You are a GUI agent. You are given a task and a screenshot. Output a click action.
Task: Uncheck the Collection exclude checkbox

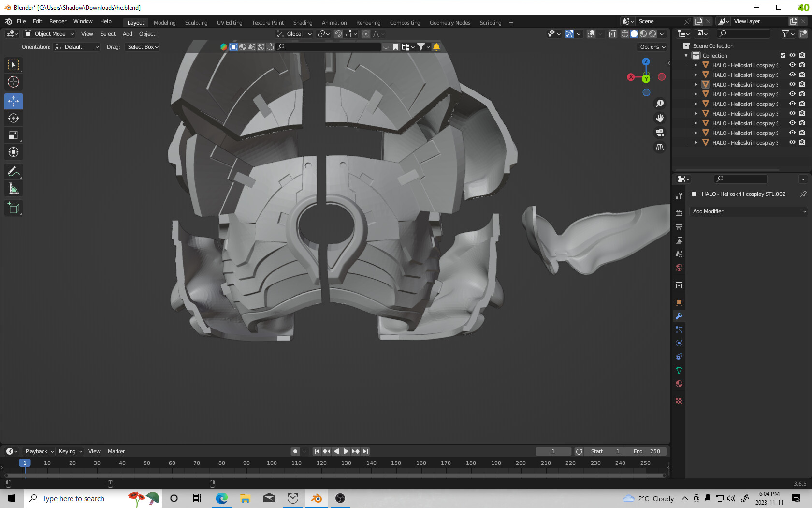pyautogui.click(x=783, y=55)
